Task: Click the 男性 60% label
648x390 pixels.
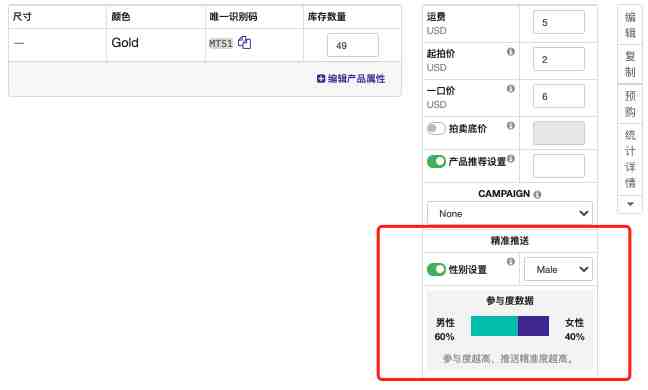Action: pos(445,329)
